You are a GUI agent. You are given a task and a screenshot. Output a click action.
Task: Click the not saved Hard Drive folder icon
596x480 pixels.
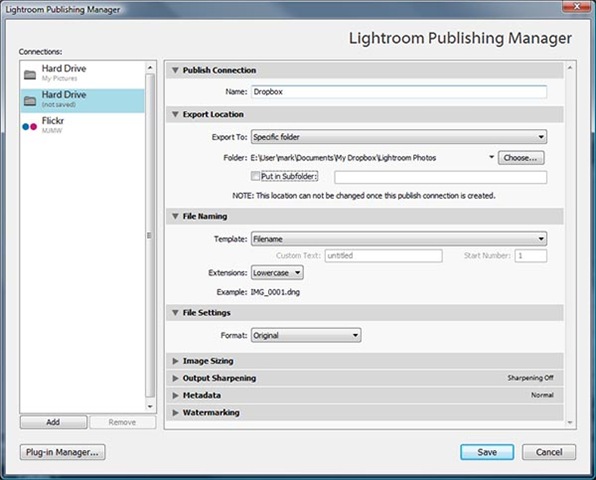click(x=30, y=101)
